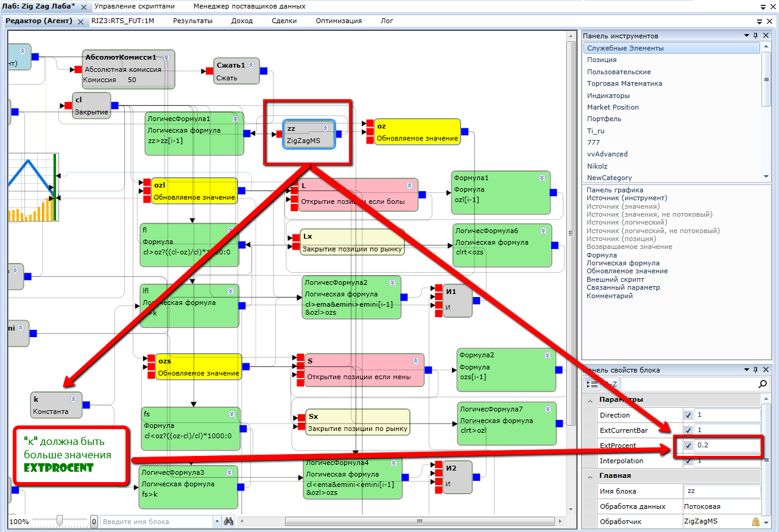Open the Доход tab
779x532 pixels.
(x=242, y=21)
